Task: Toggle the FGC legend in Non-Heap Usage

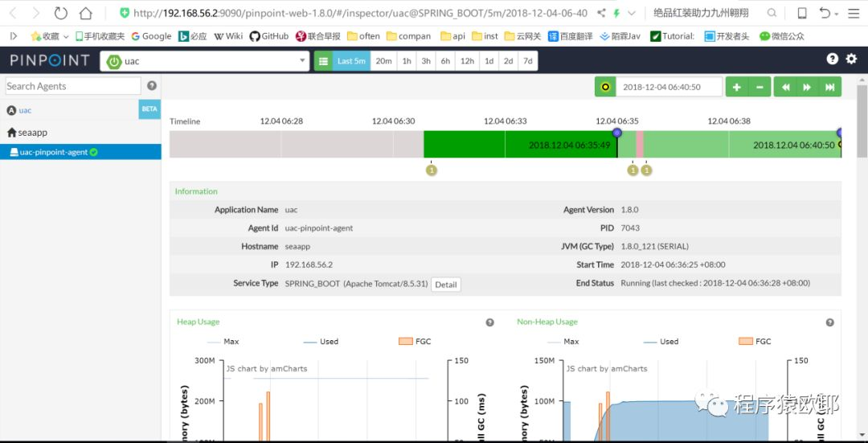Action: pos(755,342)
